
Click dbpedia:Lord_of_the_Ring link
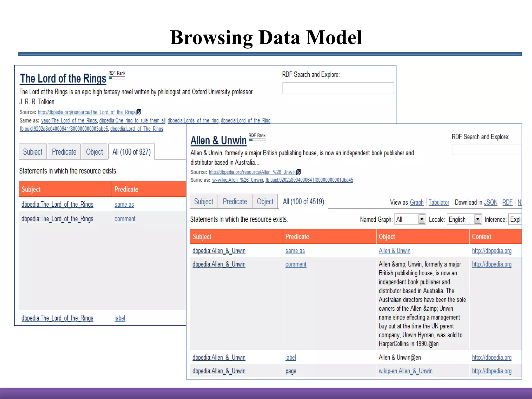click(x=246, y=121)
